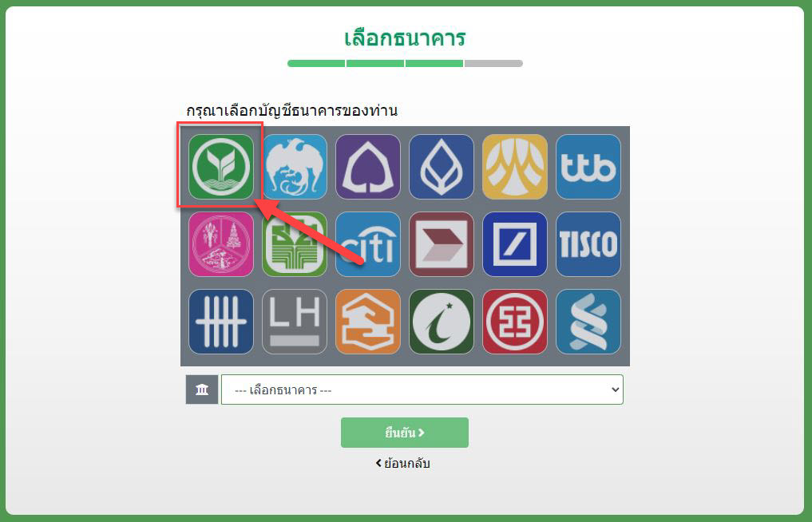The image size is (812, 522).
Task: Choose the Krungthai Bank bird logo
Action: 295,167
